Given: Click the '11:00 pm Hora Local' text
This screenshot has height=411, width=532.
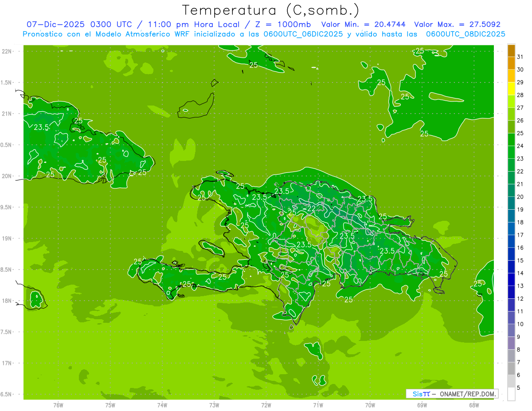Looking at the screenshot, I should 195,24.
